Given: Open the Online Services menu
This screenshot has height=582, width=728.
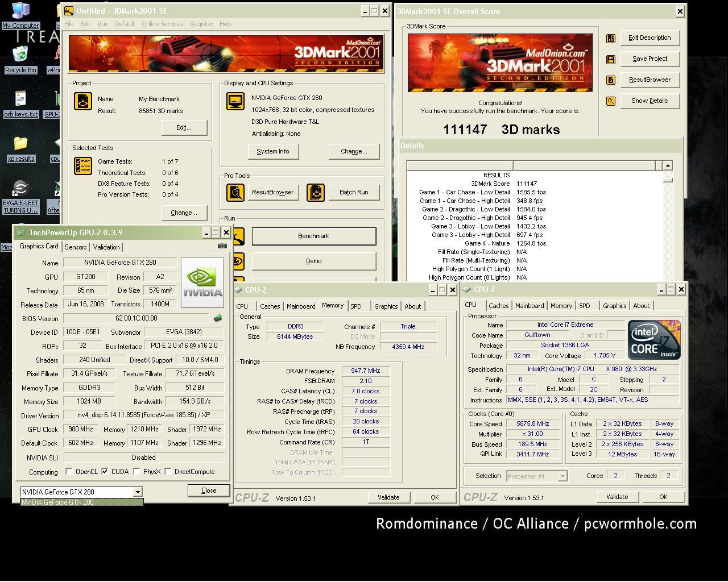Looking at the screenshot, I should click(x=162, y=24).
